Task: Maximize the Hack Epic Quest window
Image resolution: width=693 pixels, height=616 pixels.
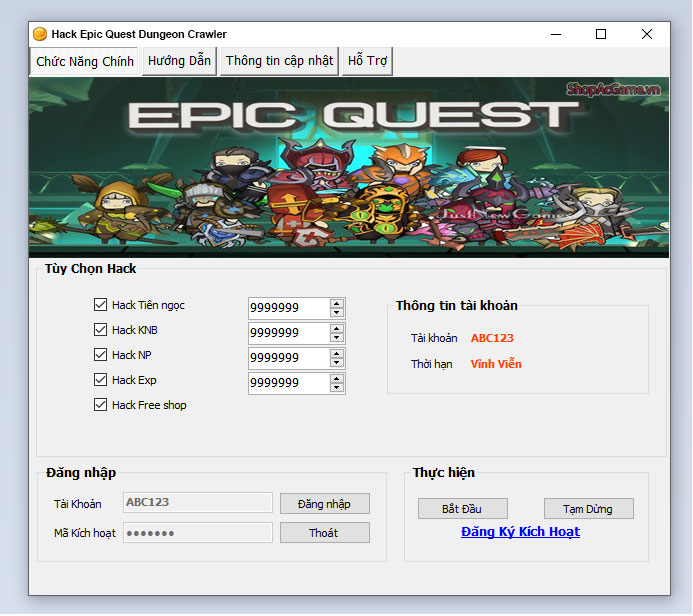Action: 601,34
